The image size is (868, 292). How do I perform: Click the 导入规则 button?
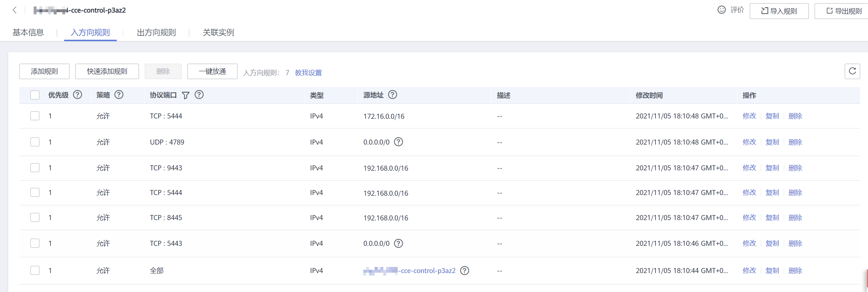point(779,11)
